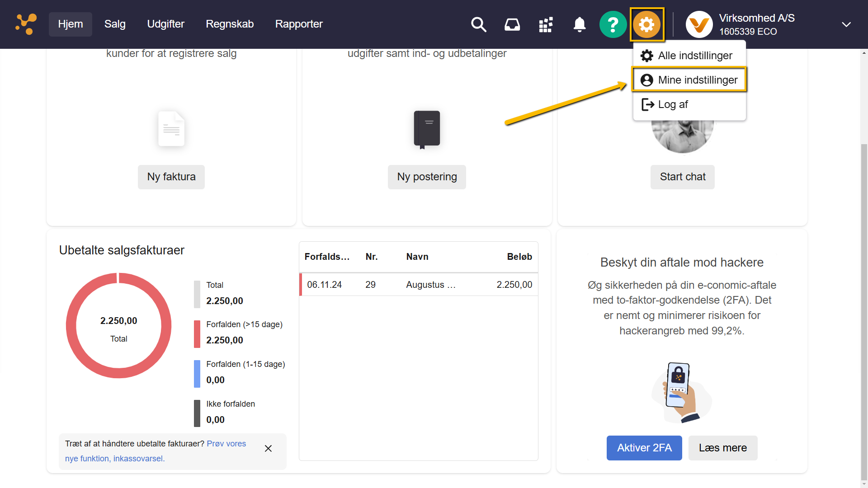Click the Ny faktura button

tap(171, 177)
